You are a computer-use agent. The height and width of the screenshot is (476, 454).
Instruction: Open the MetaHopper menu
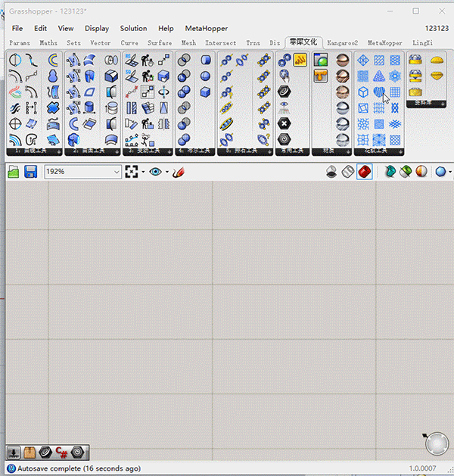(207, 29)
